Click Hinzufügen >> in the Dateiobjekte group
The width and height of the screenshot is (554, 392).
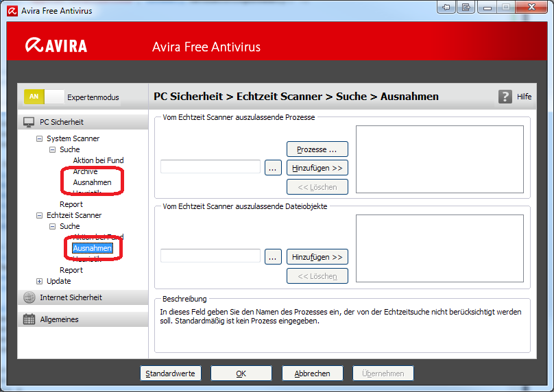point(317,257)
